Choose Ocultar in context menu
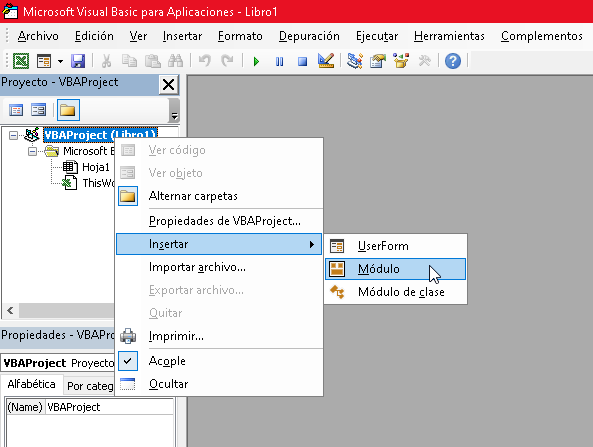593x447 pixels. click(219, 384)
